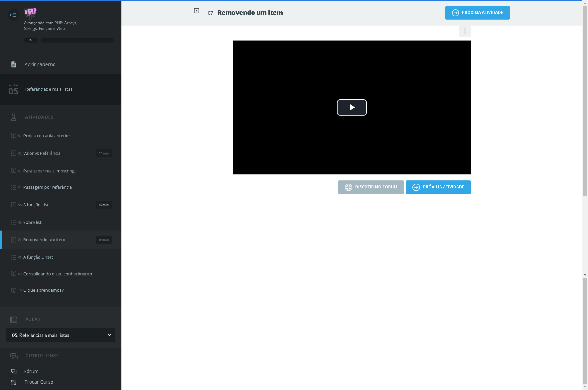The image size is (588, 390).
Task: Go to activity 08 A função Unset
Action: (x=38, y=257)
